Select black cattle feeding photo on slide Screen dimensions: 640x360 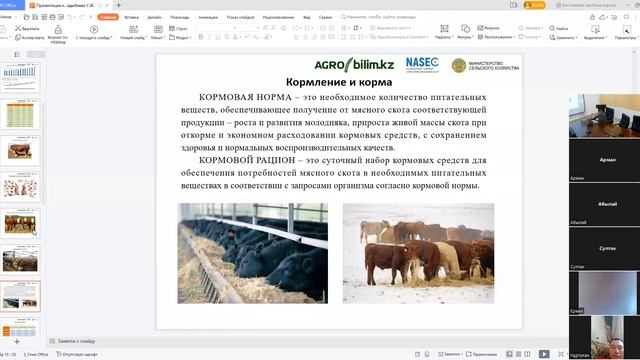coord(253,253)
